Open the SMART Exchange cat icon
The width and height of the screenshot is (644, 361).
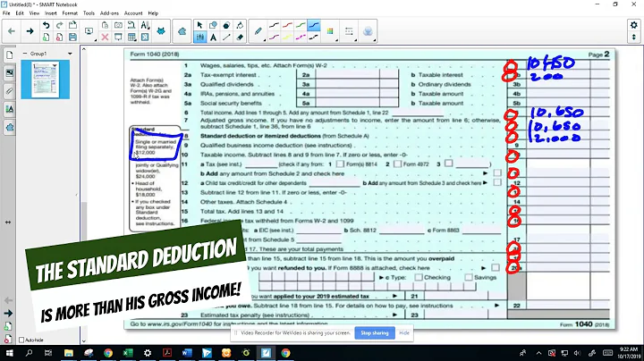pyautogui.click(x=161, y=31)
